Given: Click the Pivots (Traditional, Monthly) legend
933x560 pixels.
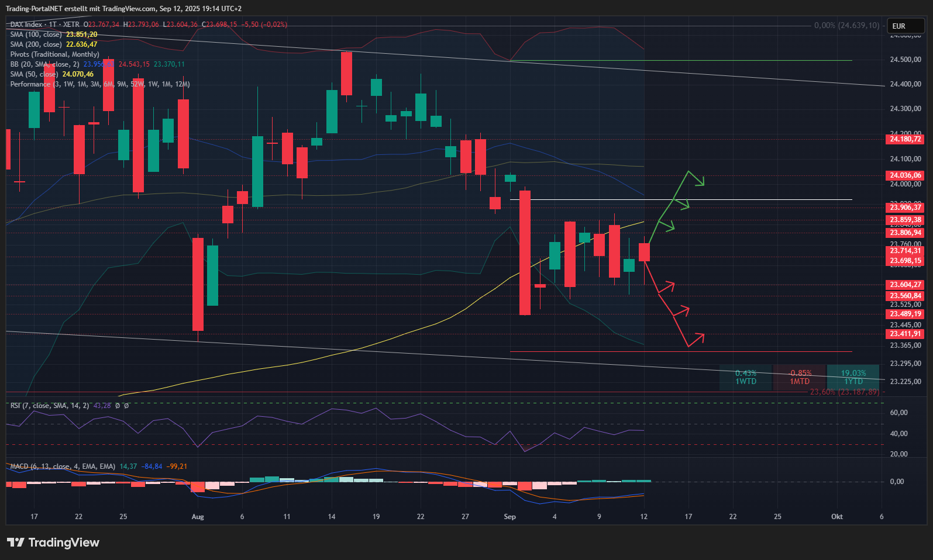Looking at the screenshot, I should tap(54, 54).
